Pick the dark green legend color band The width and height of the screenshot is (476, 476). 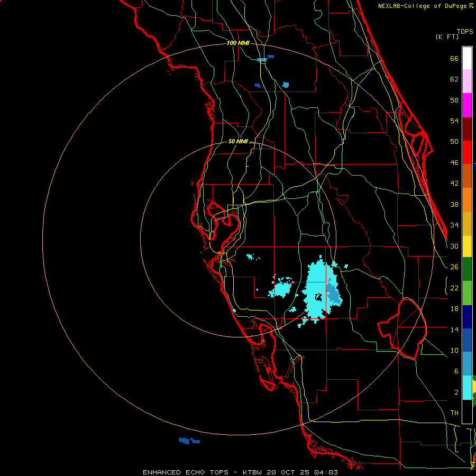pos(467,269)
